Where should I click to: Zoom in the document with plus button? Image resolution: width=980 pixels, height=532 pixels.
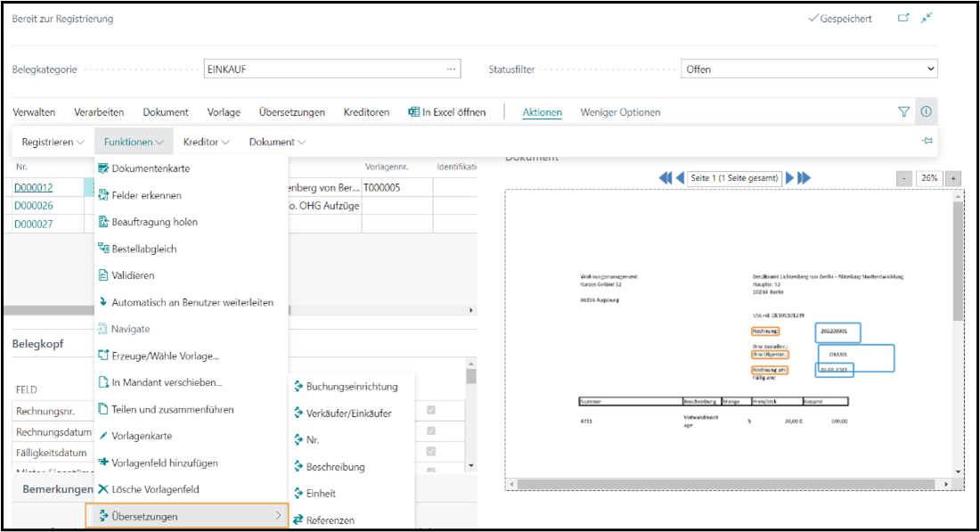point(953,178)
